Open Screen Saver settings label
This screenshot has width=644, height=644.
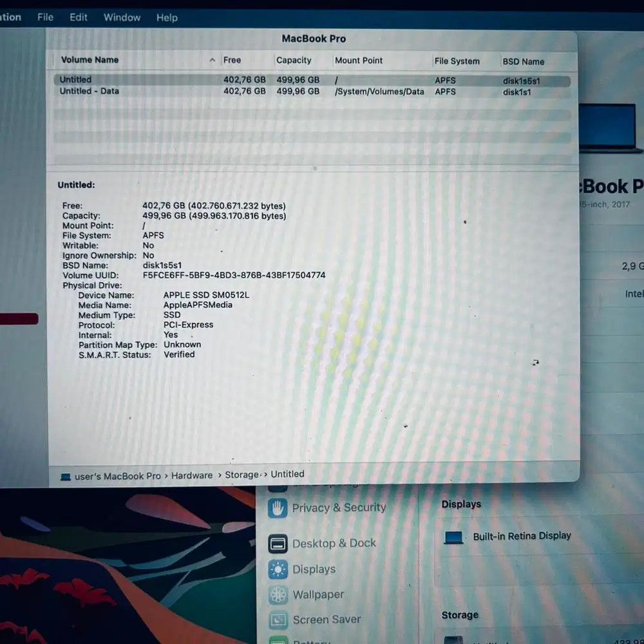[x=327, y=620]
